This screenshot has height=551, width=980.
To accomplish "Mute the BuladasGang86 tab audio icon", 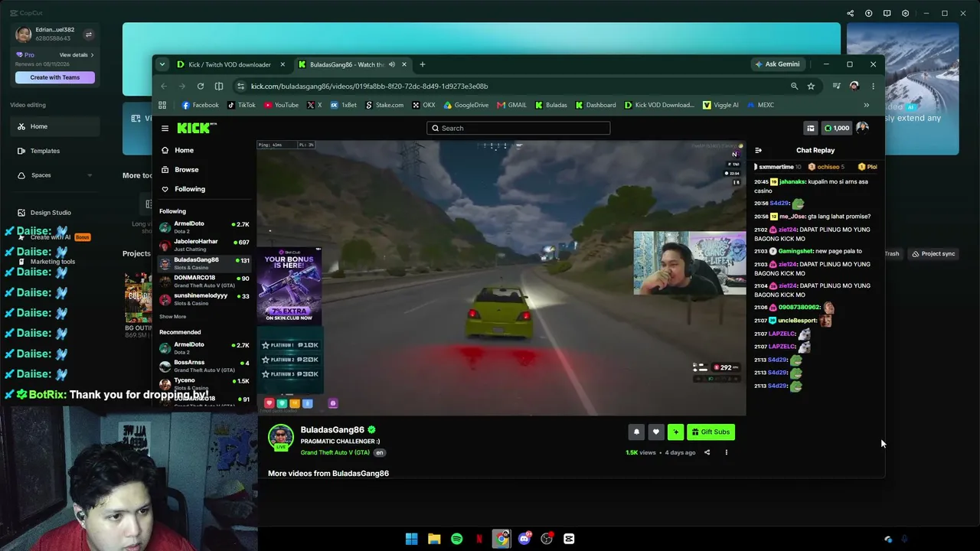I will pyautogui.click(x=391, y=64).
